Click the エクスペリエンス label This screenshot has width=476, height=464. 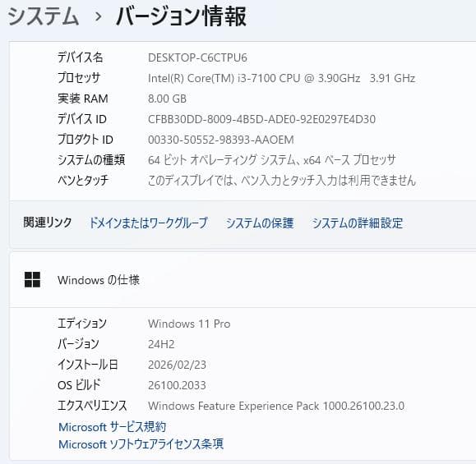[x=92, y=406]
